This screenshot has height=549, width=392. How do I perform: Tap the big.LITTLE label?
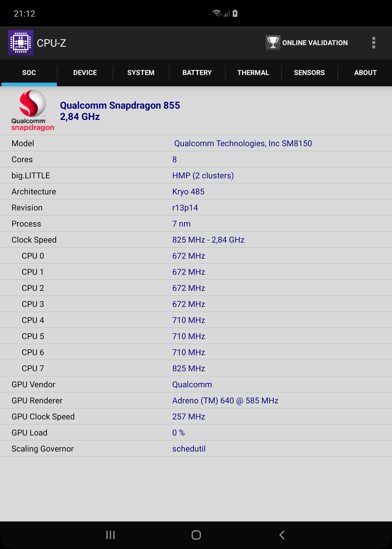31,176
